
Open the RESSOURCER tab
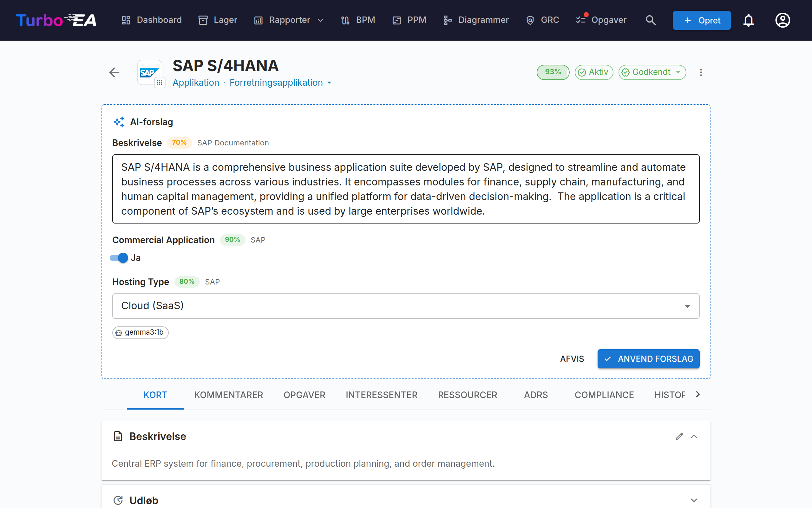click(468, 395)
